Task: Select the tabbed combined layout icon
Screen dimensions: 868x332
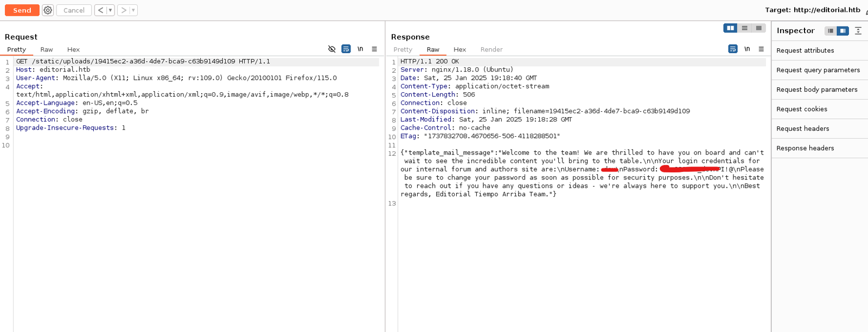Action: coord(758,28)
